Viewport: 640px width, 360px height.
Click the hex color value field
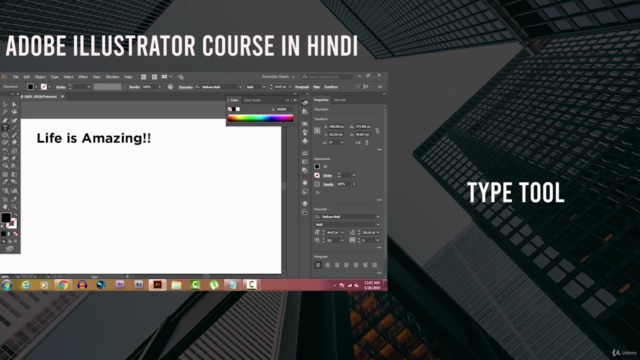284,109
